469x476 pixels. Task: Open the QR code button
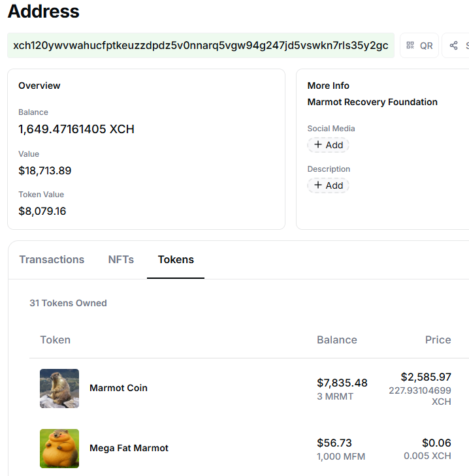click(x=419, y=46)
